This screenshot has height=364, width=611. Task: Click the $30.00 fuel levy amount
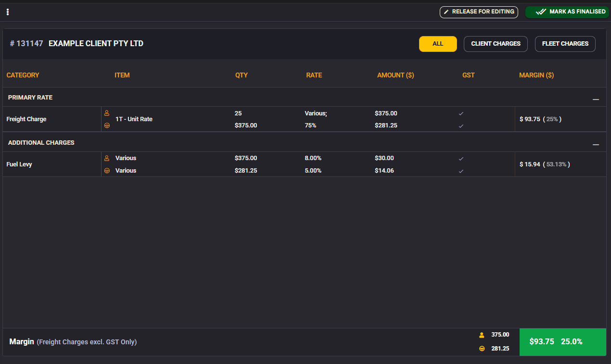tap(384, 158)
